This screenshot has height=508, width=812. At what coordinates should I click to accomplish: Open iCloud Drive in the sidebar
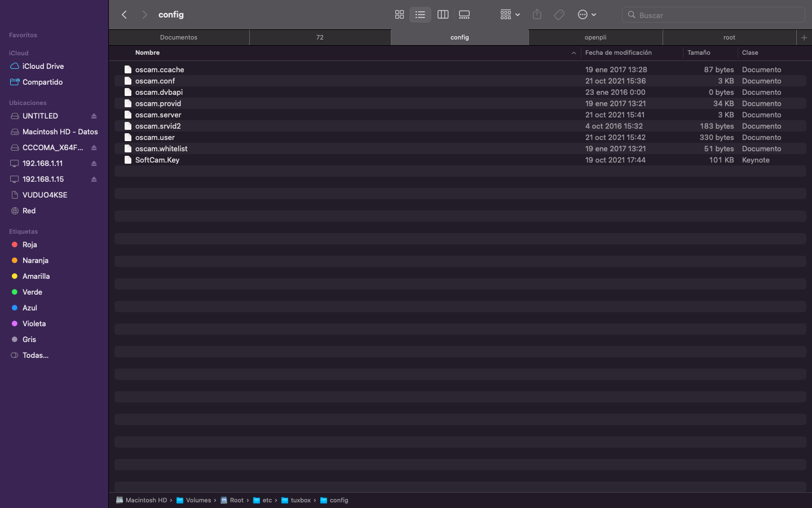point(43,66)
